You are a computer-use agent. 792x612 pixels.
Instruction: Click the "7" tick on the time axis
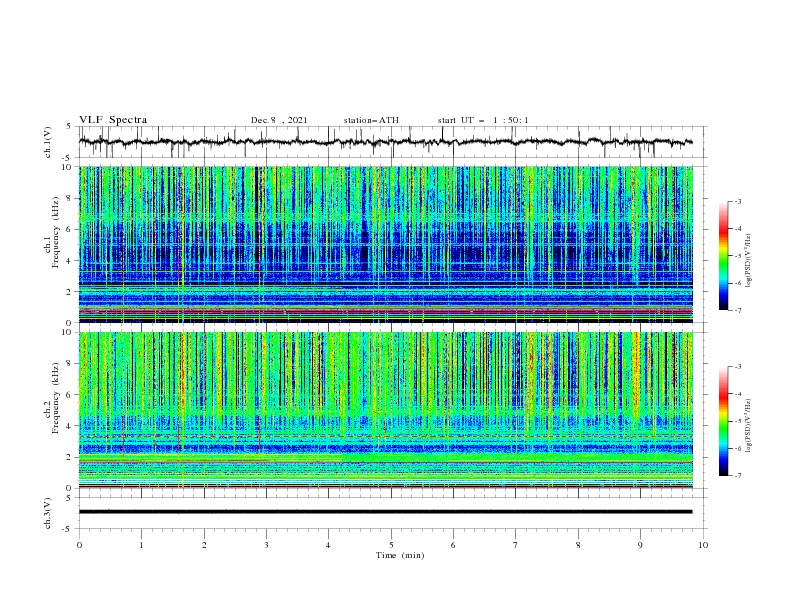tap(516, 545)
